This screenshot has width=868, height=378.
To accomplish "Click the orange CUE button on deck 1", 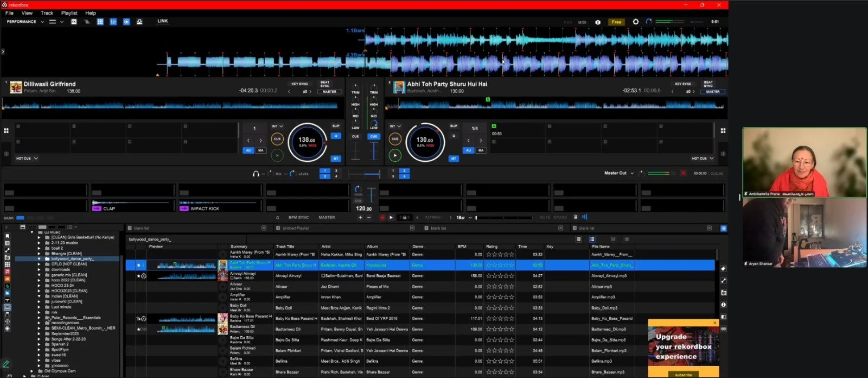I will click(x=277, y=139).
